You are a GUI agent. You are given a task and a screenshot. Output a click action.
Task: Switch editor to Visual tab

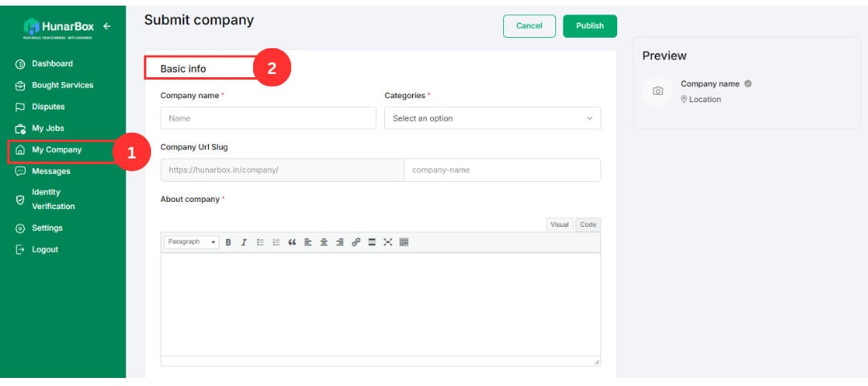559,224
